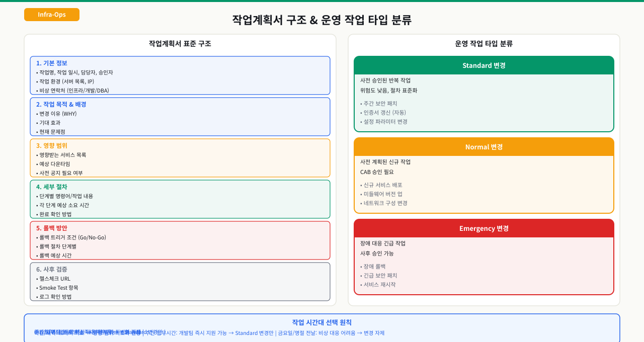This screenshot has width=644, height=342.
Task: Click the text CAB 승인 필요
Action: click(377, 172)
